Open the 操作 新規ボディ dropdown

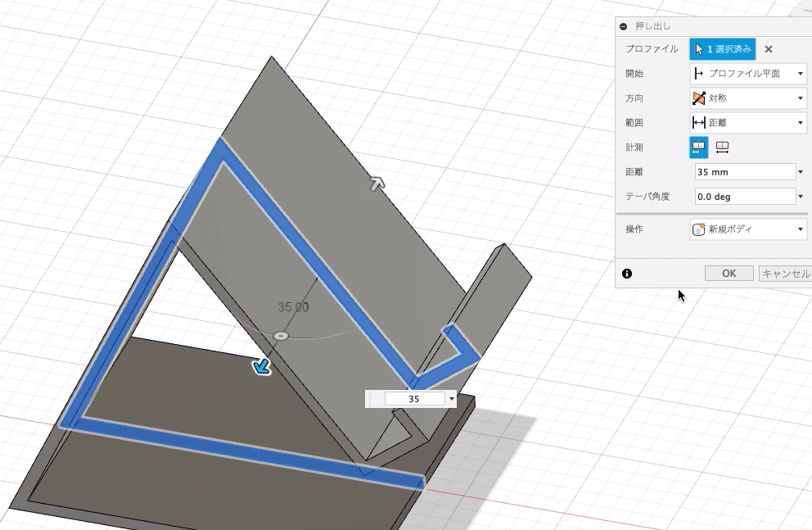coord(748,229)
